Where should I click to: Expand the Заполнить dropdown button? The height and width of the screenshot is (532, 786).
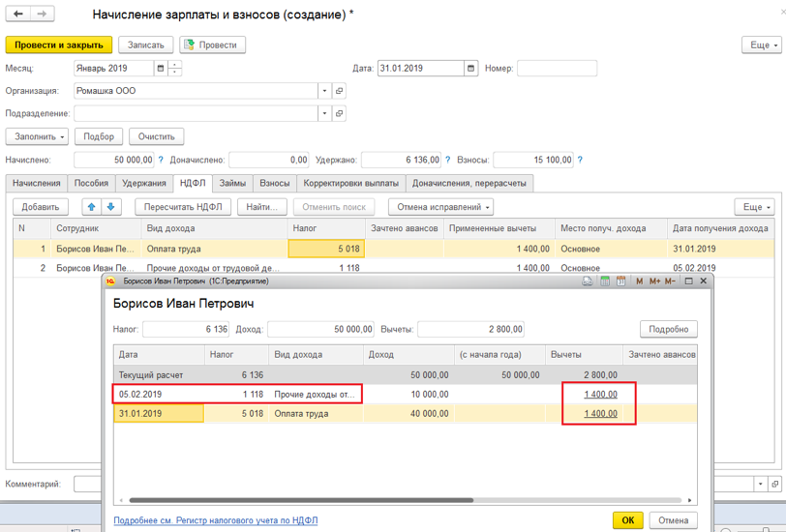[37, 136]
